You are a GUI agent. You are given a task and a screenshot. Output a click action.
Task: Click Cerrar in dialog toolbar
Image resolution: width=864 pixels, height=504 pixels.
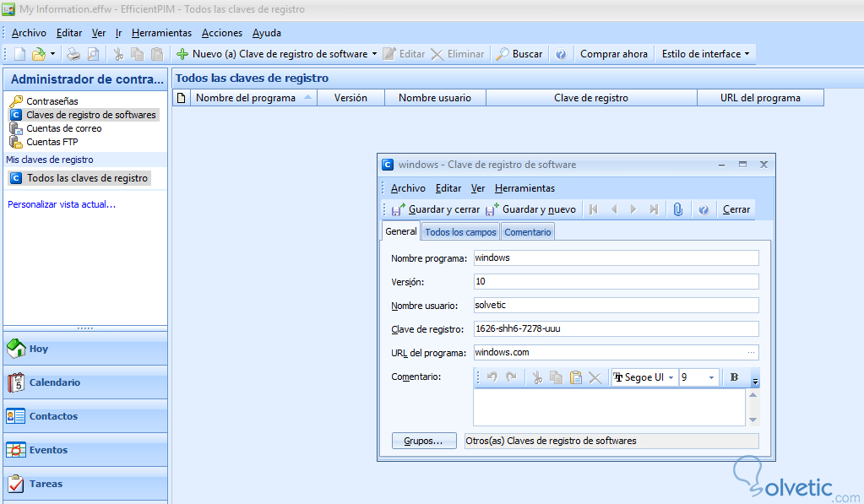(736, 209)
